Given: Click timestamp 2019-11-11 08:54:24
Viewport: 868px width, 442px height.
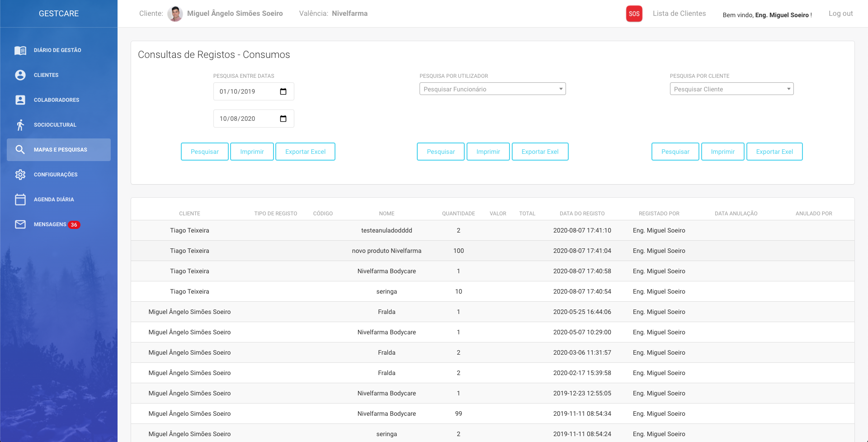Looking at the screenshot, I should coord(582,434).
